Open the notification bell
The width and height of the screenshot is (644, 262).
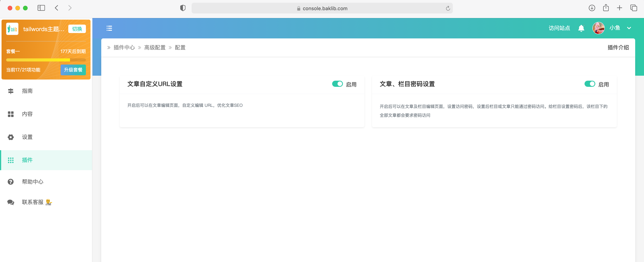(x=581, y=28)
